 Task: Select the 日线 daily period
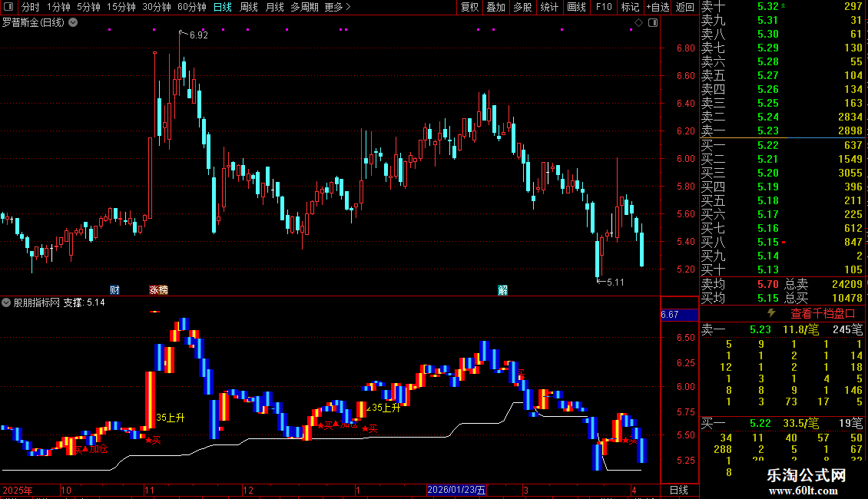(223, 7)
